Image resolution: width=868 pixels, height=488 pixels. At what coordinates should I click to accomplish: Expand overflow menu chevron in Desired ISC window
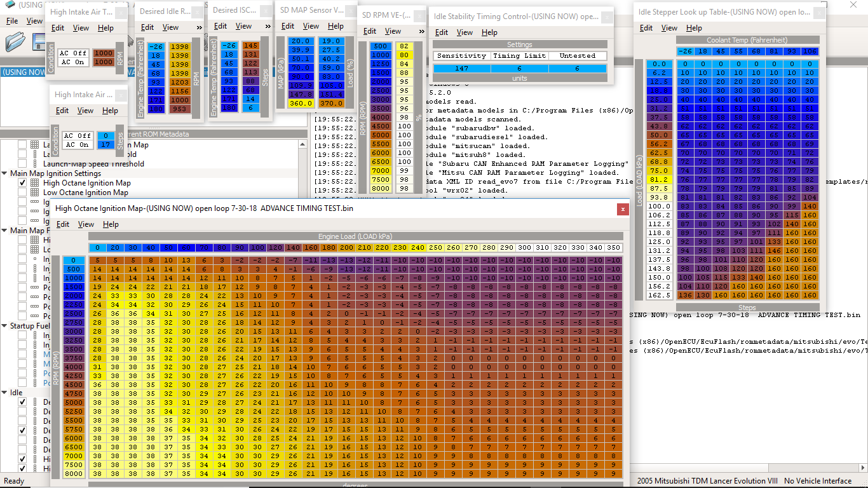pyautogui.click(x=269, y=26)
